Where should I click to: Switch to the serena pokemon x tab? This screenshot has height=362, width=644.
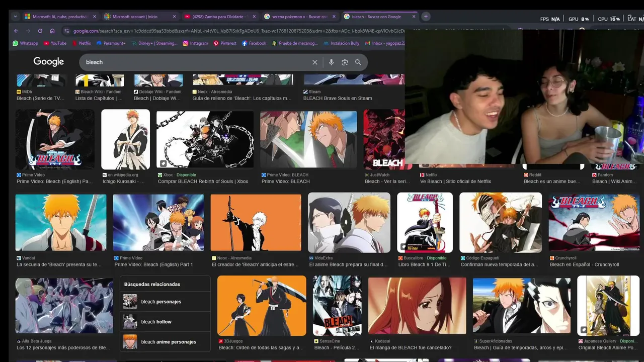(x=299, y=17)
